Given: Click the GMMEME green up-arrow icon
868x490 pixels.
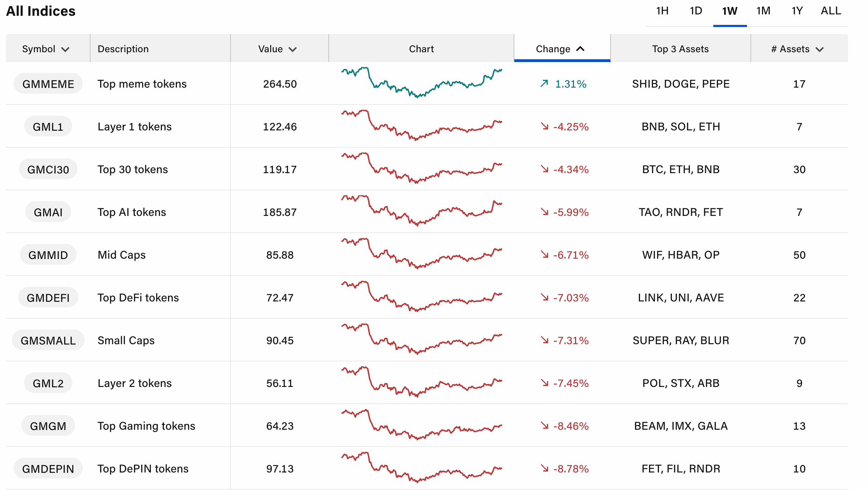Looking at the screenshot, I should coord(544,83).
